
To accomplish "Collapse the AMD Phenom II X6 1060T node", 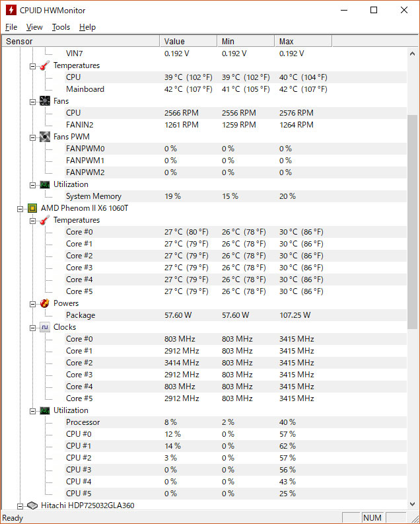I will [20, 209].
